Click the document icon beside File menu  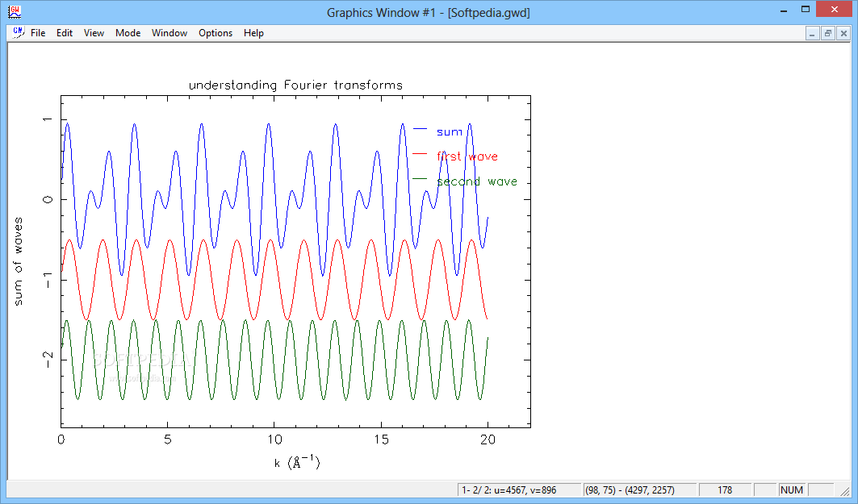(x=18, y=33)
